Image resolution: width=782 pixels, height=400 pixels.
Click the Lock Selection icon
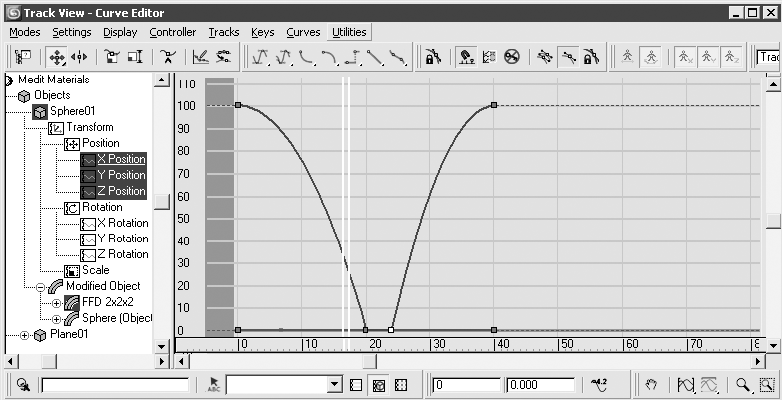tap(433, 57)
